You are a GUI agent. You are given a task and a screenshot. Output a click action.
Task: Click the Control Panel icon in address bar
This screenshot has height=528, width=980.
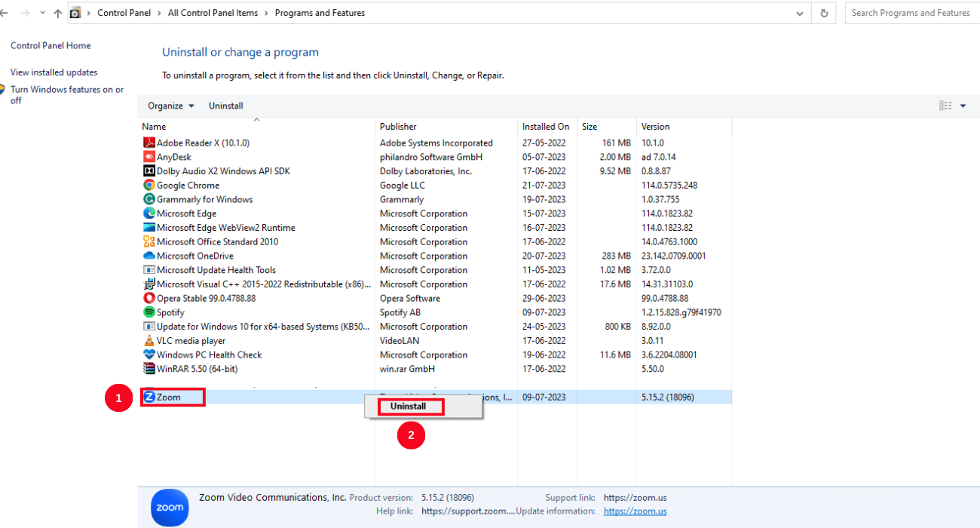point(75,13)
